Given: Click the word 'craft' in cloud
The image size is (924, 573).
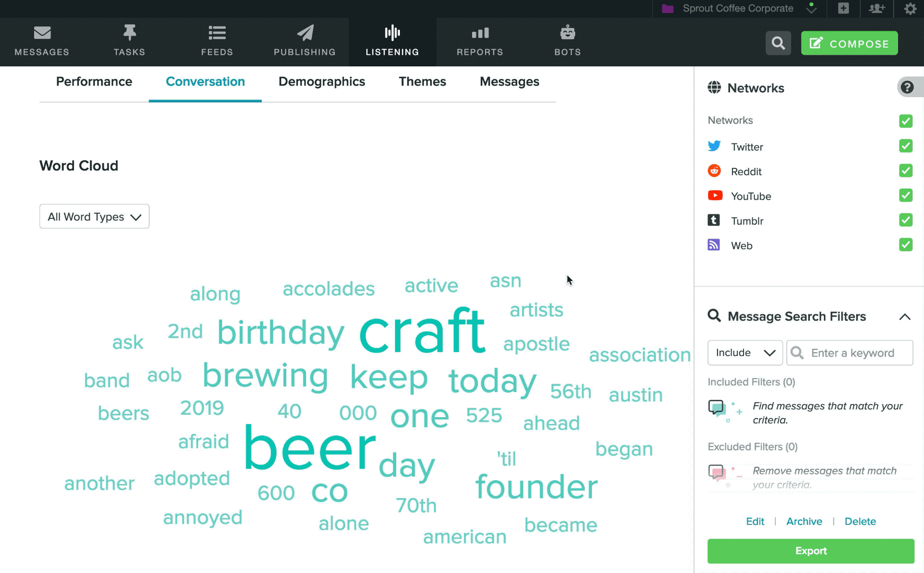Looking at the screenshot, I should (422, 331).
